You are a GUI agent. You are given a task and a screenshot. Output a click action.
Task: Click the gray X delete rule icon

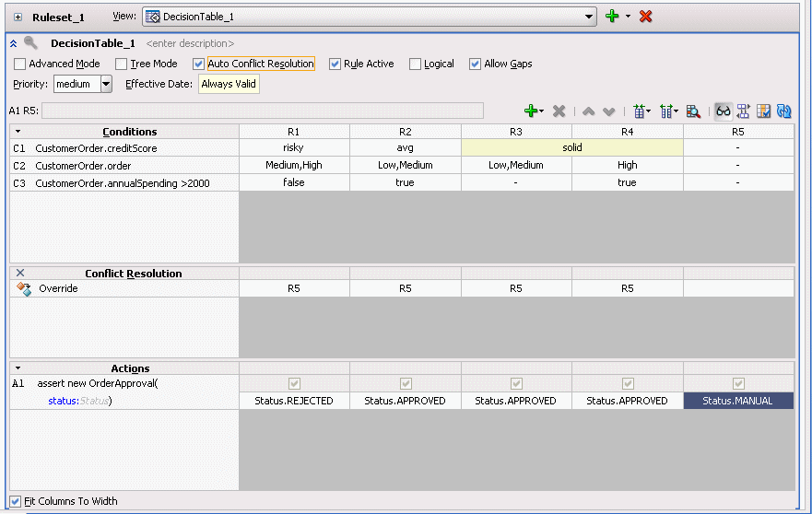[x=559, y=111]
